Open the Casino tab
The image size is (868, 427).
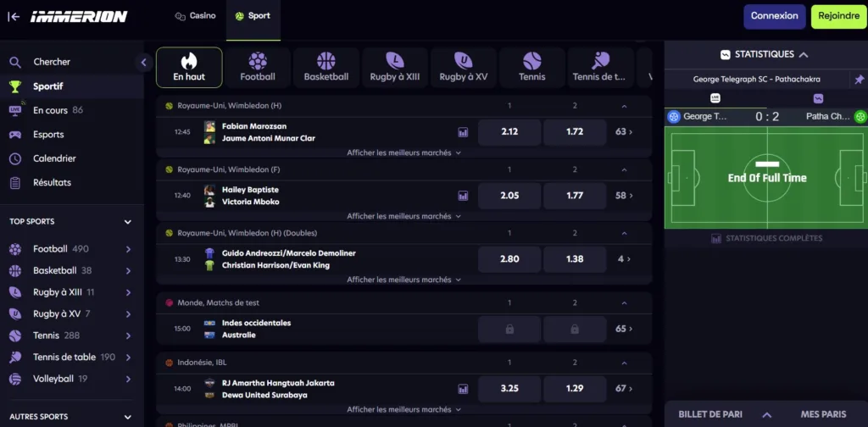196,16
